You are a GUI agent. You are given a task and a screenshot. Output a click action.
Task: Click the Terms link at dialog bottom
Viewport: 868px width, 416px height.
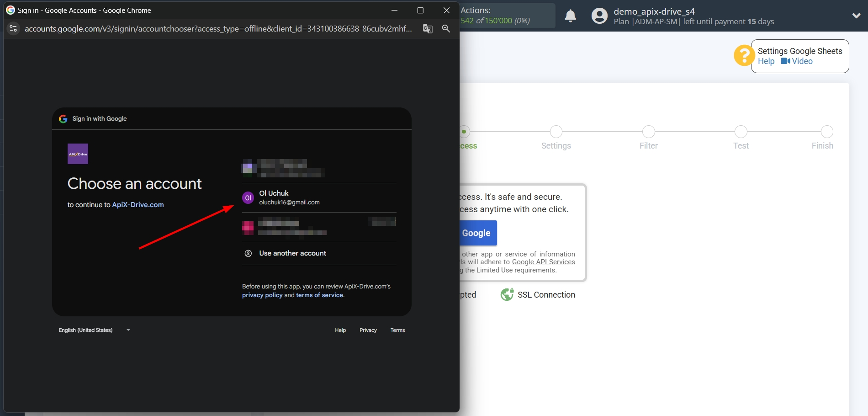pos(397,330)
